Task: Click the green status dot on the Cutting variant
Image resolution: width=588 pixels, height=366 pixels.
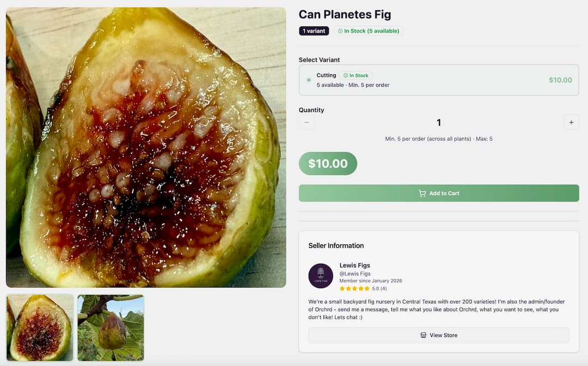Action: point(309,80)
